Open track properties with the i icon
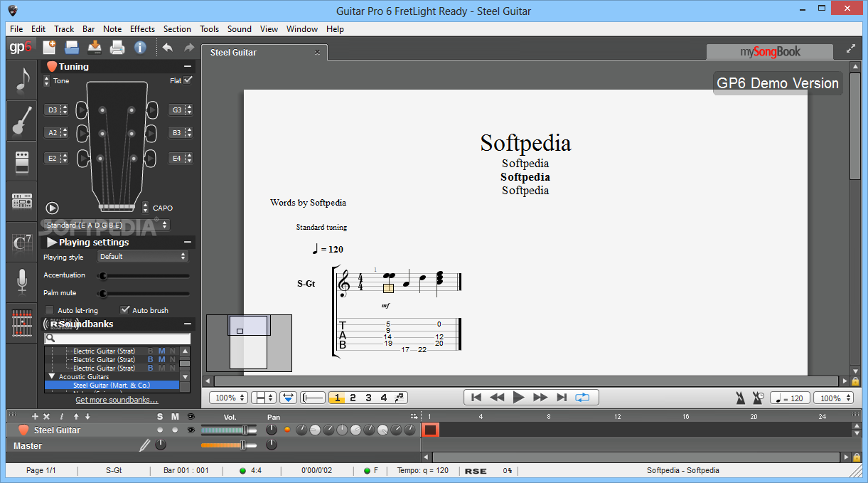868x483 pixels. pos(62,416)
